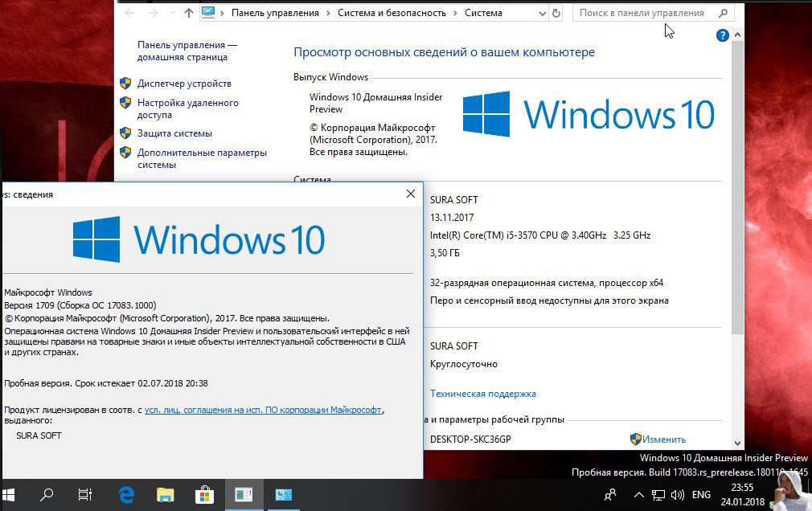Screen dimensions: 812x511
Task: Open network icon in system tray
Action: 658,496
